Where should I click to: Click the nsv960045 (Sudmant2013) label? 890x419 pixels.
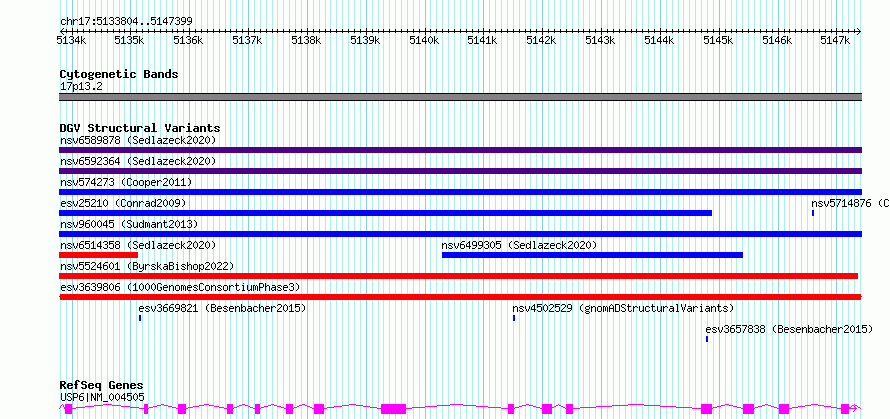coord(129,224)
